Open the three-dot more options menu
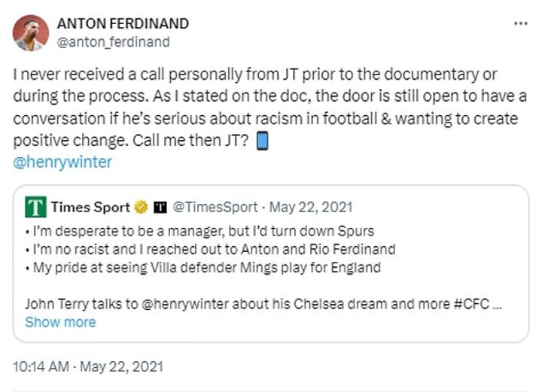This screenshot has width=542, height=392. point(520,23)
